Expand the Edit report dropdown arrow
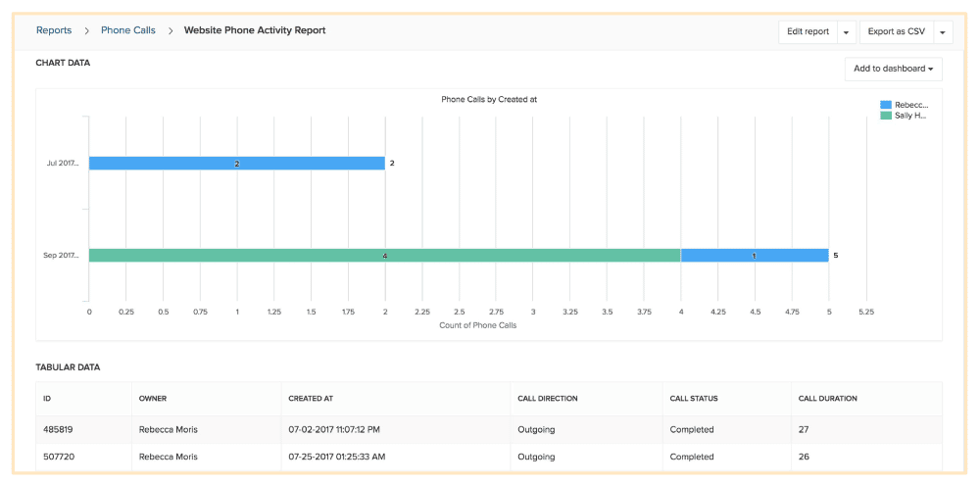This screenshot has height=484, width=980. pyautogui.click(x=846, y=32)
